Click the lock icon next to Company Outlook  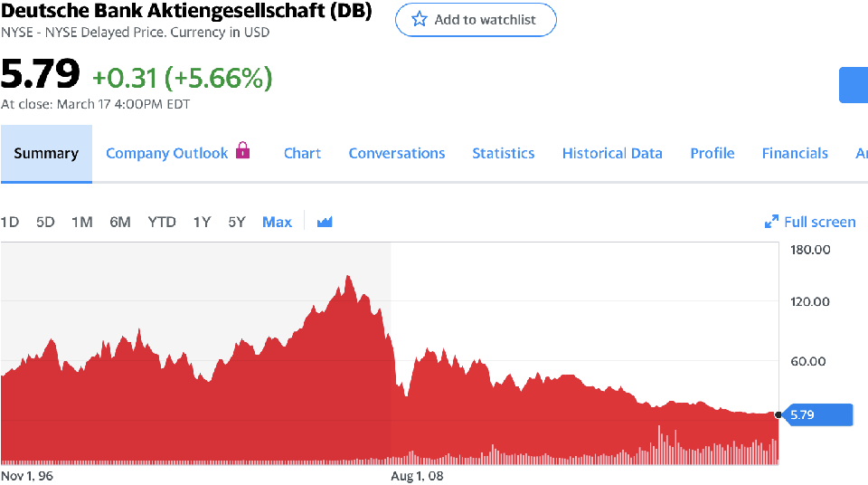click(x=242, y=150)
